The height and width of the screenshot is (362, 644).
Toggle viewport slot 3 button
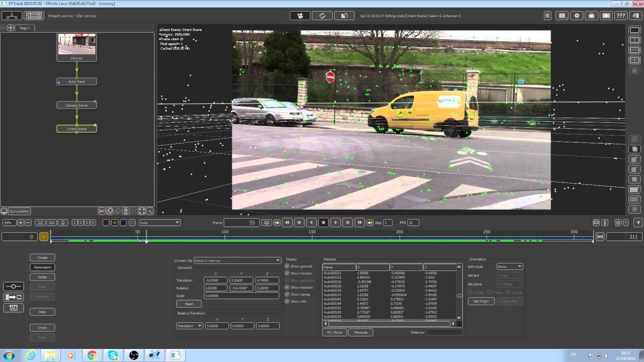click(x=87, y=223)
